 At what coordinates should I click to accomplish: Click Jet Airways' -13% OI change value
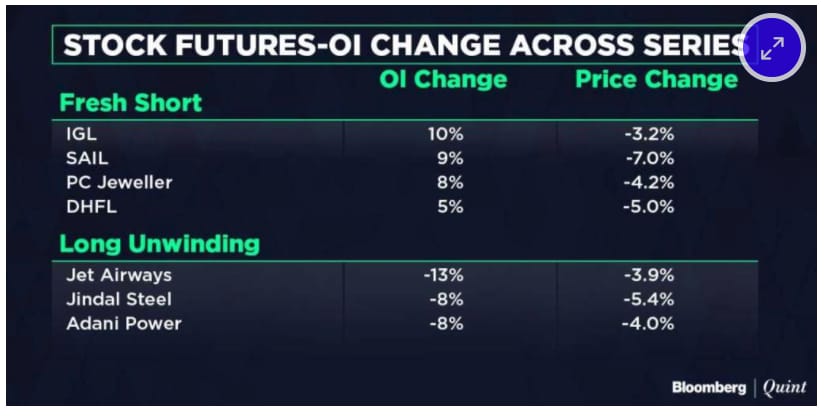(443, 274)
